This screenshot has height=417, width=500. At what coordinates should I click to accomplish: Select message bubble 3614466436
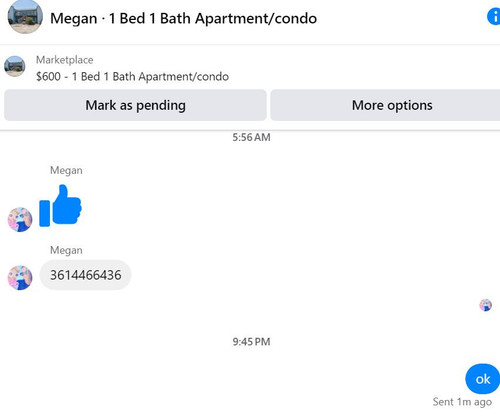point(85,275)
